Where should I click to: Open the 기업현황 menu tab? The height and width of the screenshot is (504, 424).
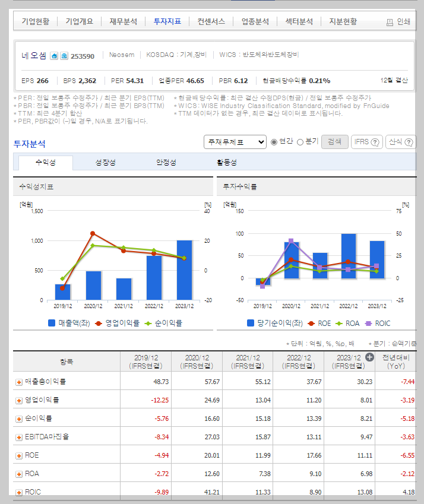pos(36,21)
